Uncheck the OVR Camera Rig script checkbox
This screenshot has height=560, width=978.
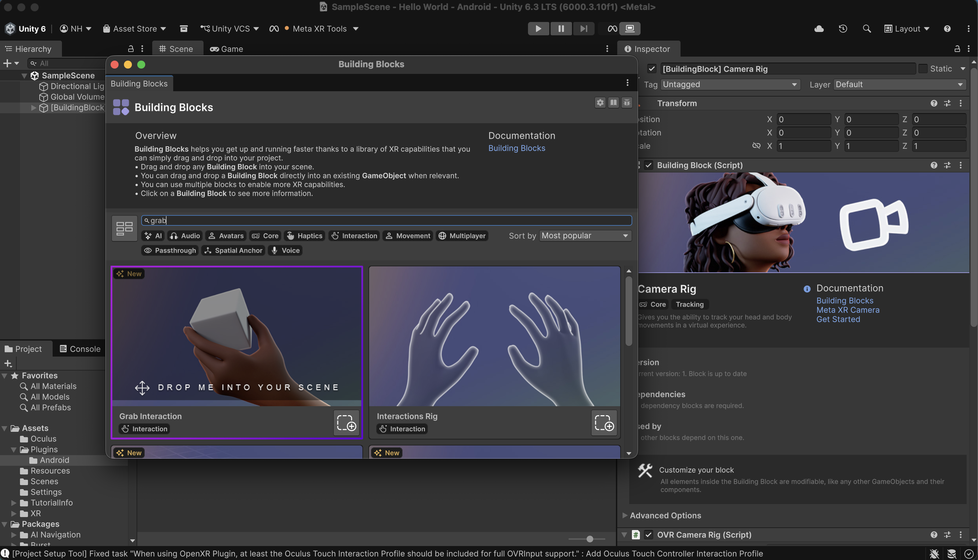tap(649, 535)
